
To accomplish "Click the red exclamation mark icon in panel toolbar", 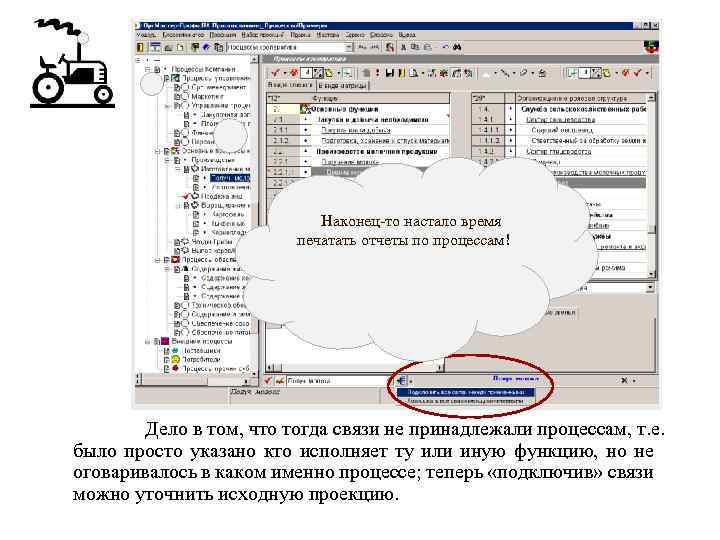I will click(377, 73).
